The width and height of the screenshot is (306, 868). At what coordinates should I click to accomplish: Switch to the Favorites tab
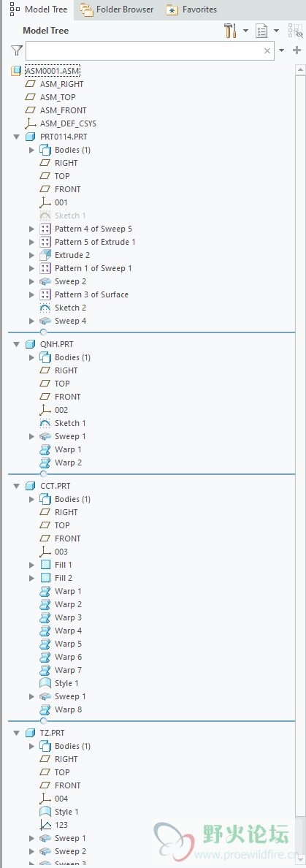click(x=191, y=9)
